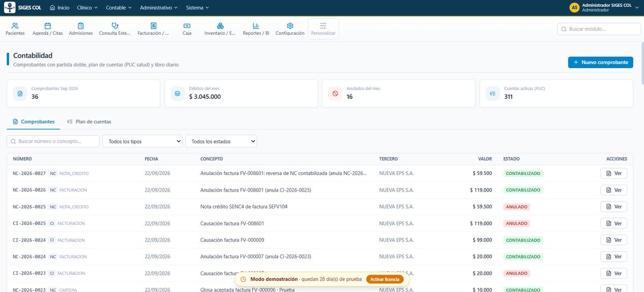Click the VALOR column header
644x292 pixels.
pyautogui.click(x=485, y=159)
